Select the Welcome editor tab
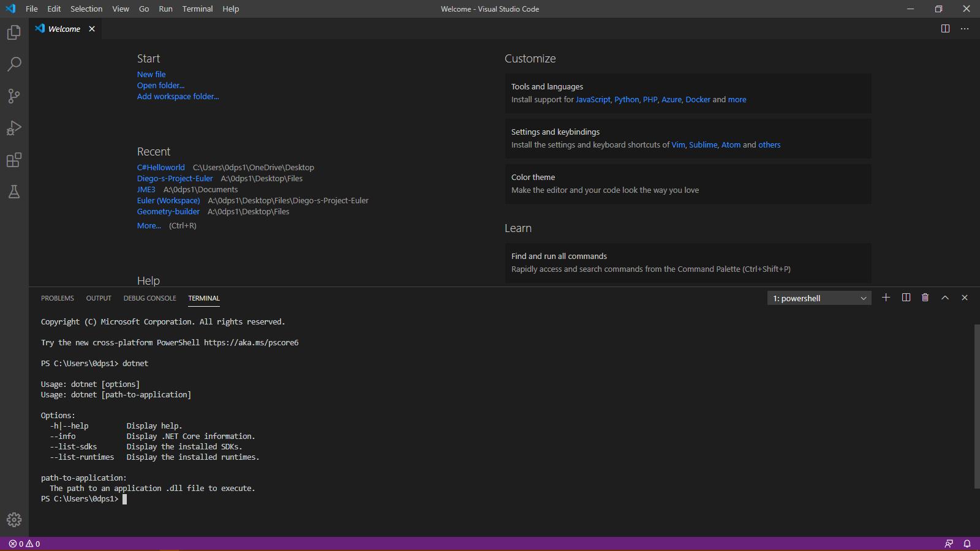 [x=66, y=29]
